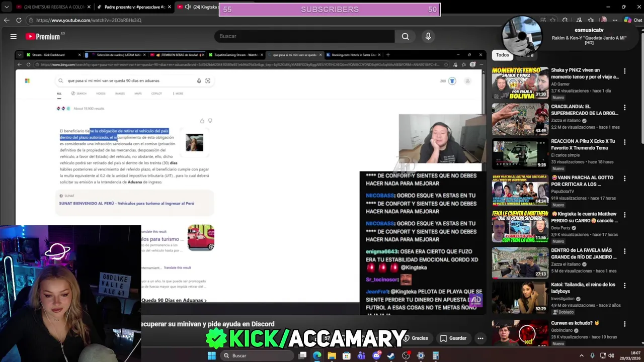Open options menu for Curwen es kchudo video
This screenshot has height=362, width=644.
coord(624,324)
